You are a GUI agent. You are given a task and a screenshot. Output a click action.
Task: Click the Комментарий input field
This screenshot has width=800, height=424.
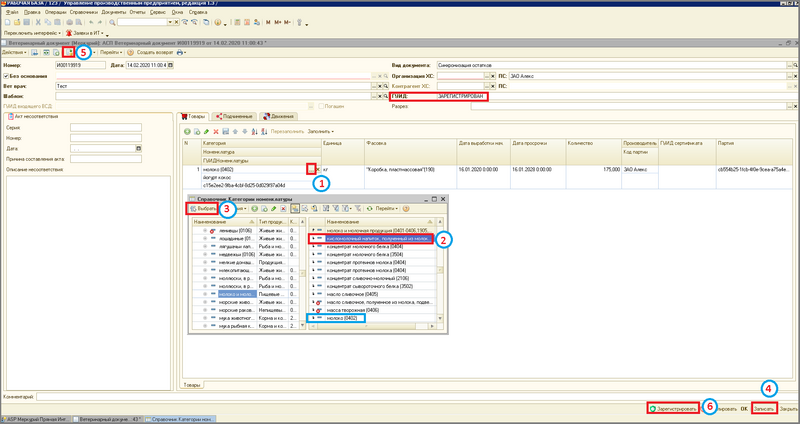pyautogui.click(x=417, y=396)
